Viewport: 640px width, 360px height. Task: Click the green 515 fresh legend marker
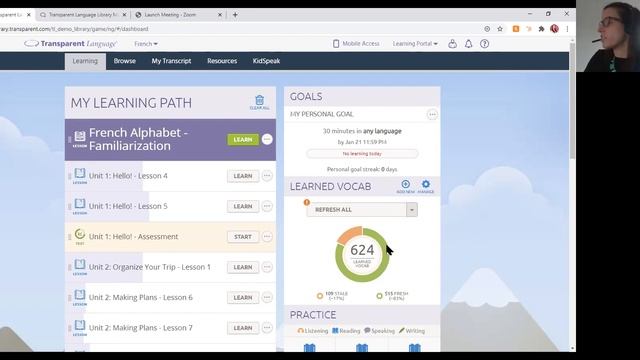pyautogui.click(x=379, y=296)
